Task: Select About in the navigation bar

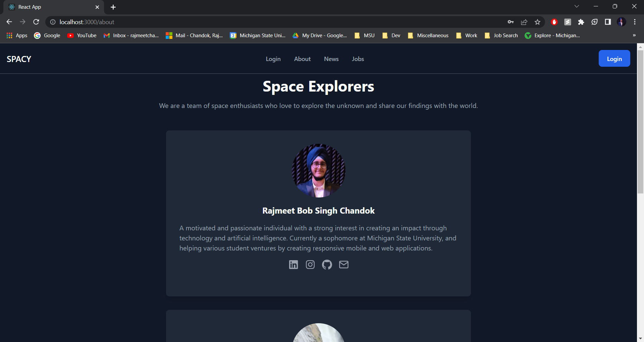Action: point(302,59)
